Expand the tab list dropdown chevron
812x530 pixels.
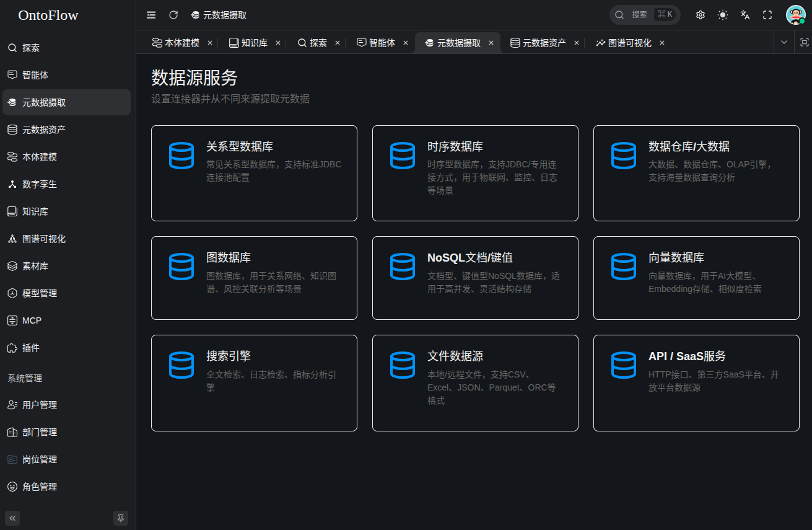tap(784, 42)
